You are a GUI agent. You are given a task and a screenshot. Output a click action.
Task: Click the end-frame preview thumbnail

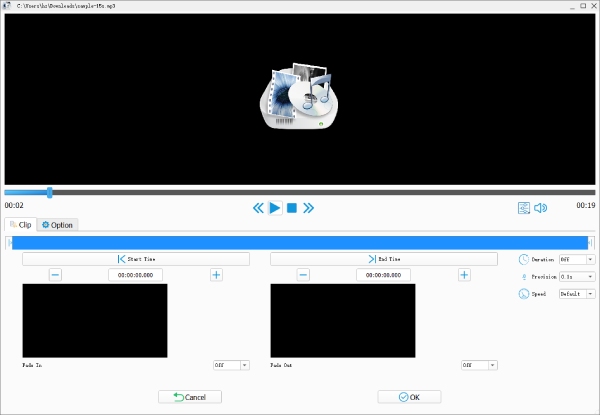click(343, 321)
